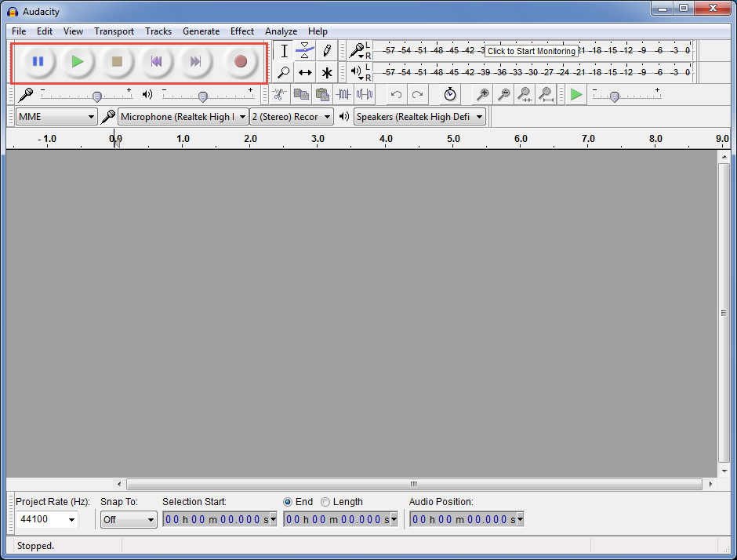Viewport: 737px width, 560px height.
Task: Open the View menu
Action: coord(74,31)
